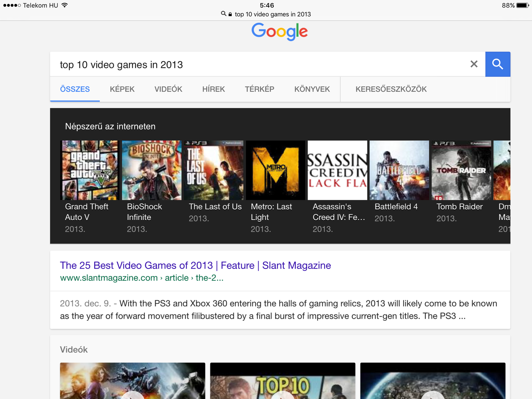Tap the blue search magnifier button

(x=498, y=64)
